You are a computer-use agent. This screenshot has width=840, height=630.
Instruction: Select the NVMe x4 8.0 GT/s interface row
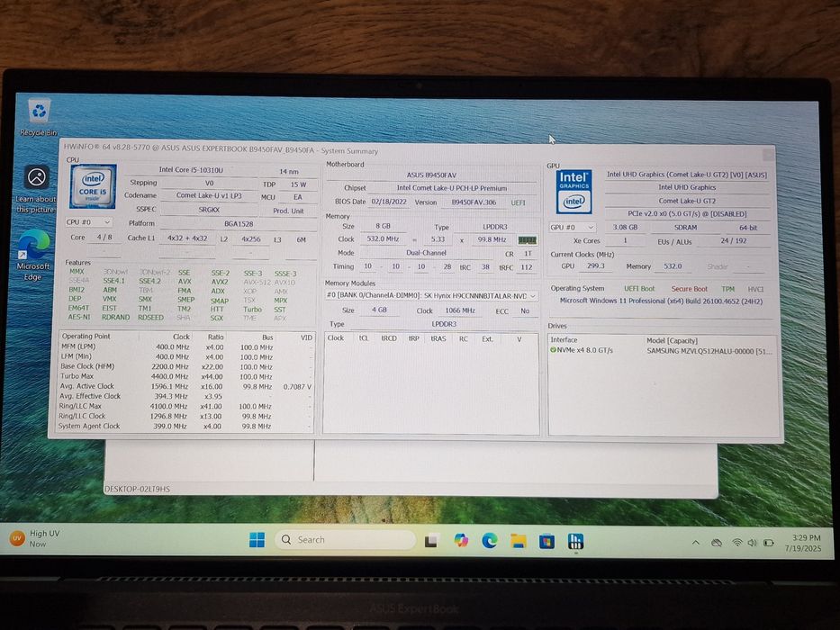click(x=585, y=350)
